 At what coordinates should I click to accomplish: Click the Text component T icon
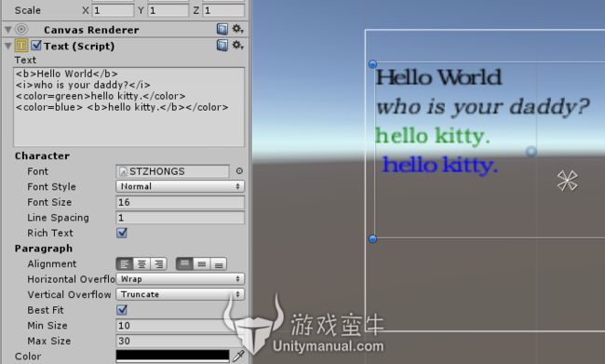pos(21,46)
